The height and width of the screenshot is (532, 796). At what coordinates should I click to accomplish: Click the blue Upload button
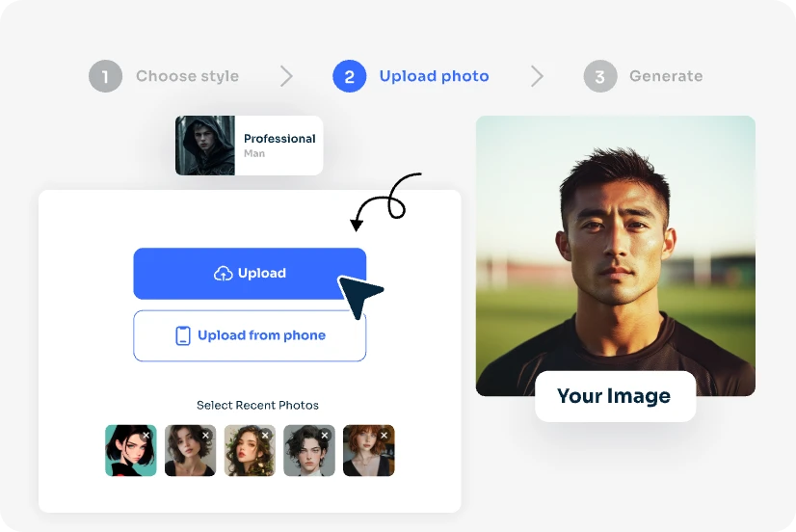[250, 273]
